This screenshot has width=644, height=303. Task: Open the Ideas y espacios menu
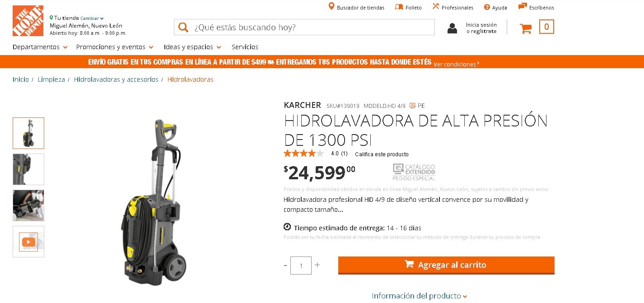pos(192,47)
